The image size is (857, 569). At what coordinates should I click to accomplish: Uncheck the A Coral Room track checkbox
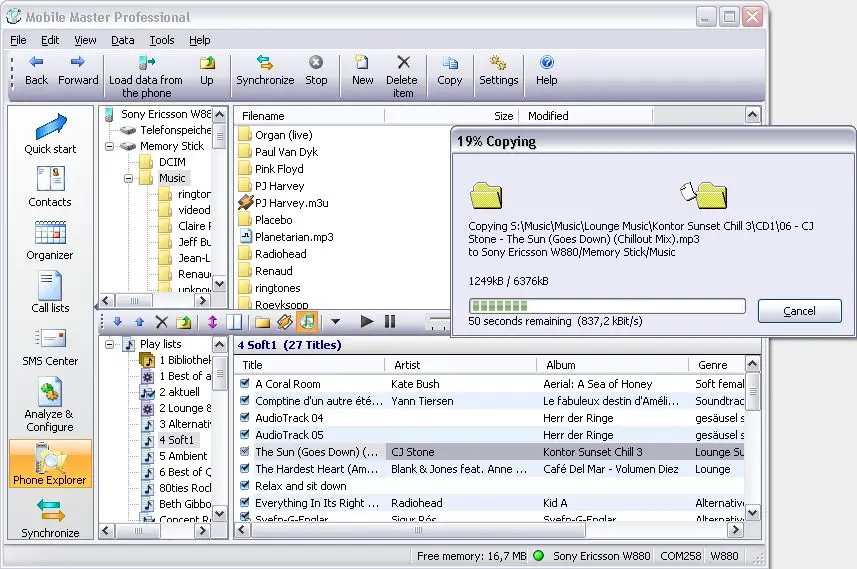click(x=245, y=384)
